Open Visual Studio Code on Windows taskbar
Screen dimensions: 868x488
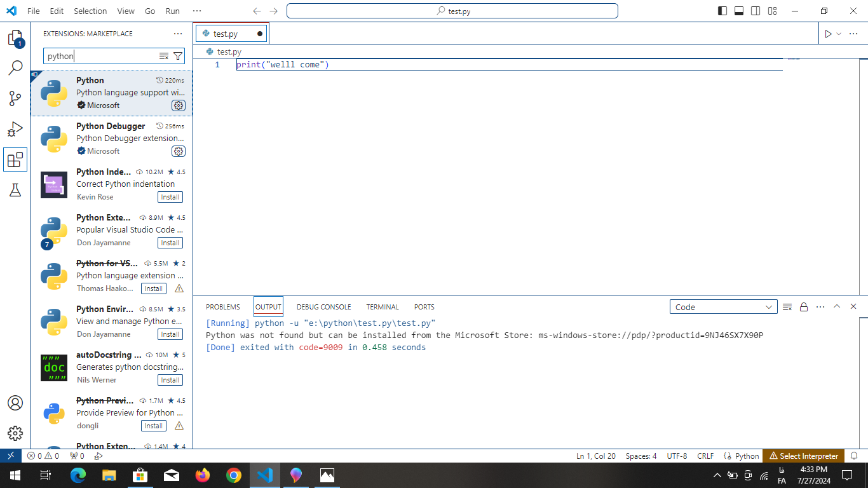[x=265, y=475]
